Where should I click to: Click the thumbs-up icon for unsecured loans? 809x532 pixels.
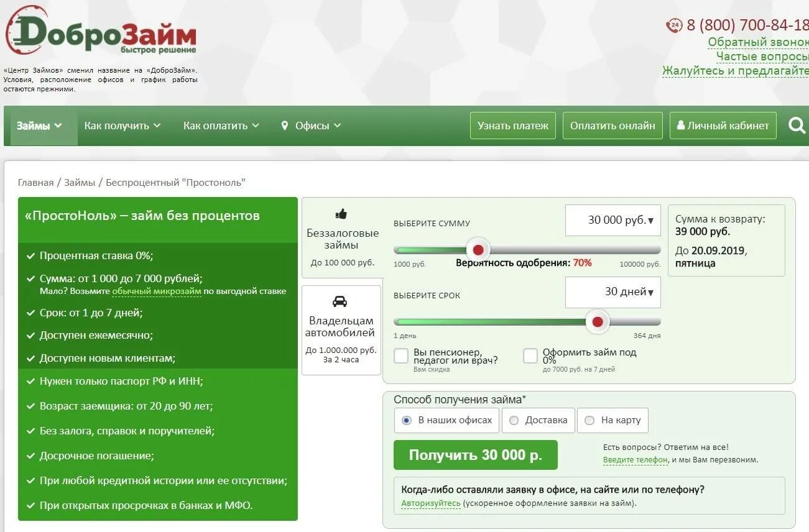pyautogui.click(x=341, y=214)
